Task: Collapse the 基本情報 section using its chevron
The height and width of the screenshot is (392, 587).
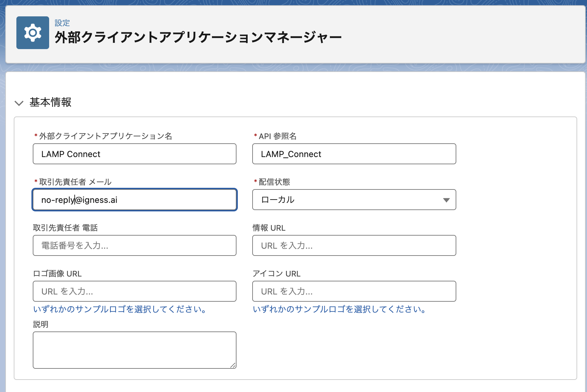Action: 19,103
